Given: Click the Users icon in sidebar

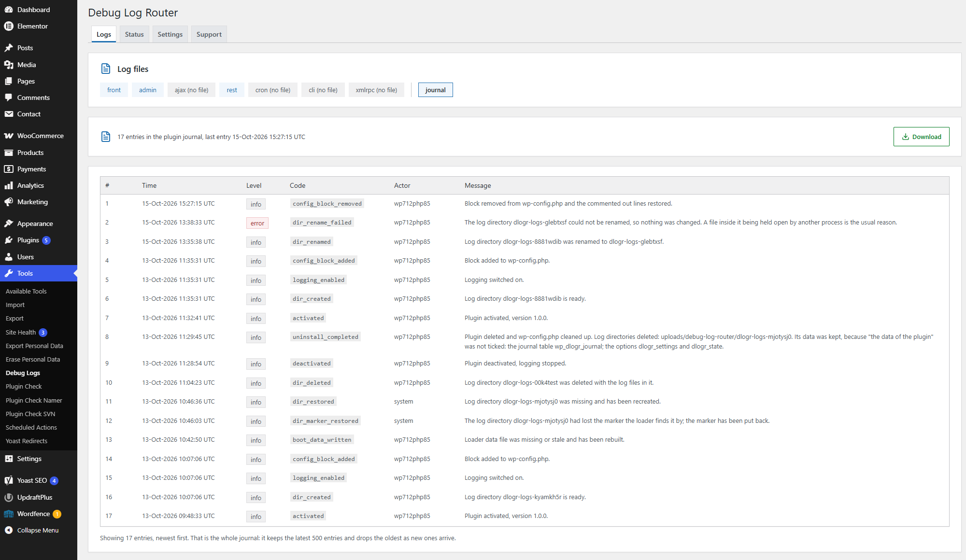Looking at the screenshot, I should pyautogui.click(x=9, y=257).
